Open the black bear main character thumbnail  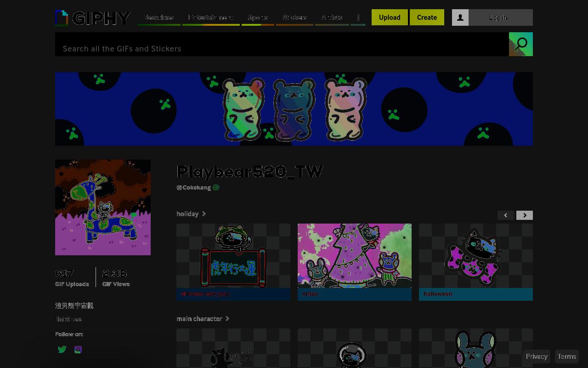[233, 348]
